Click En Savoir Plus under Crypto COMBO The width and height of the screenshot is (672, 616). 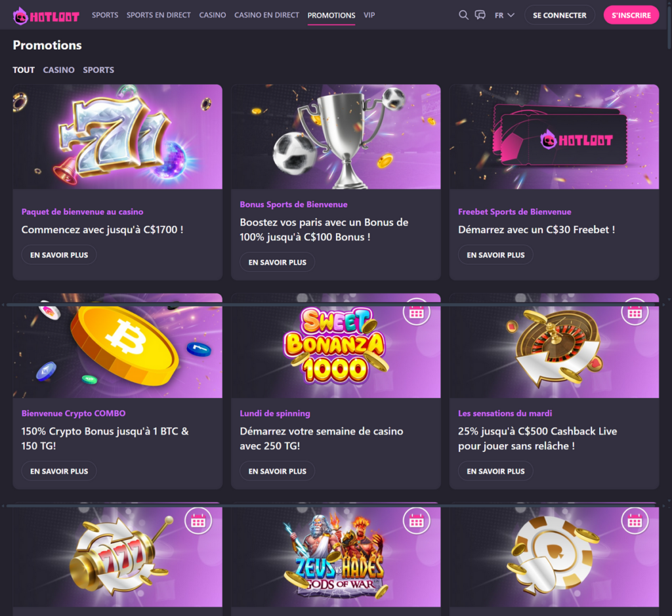[59, 471]
